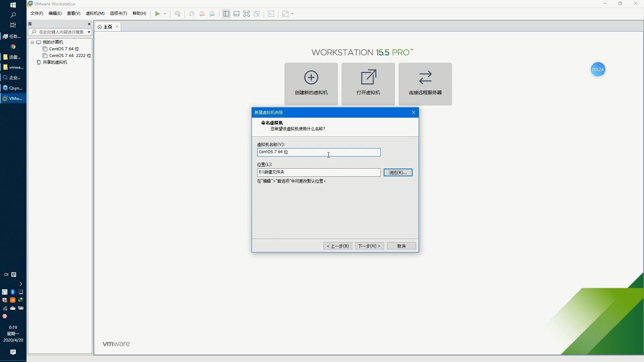Open the 文件(F) menu
Screen dimensions: 644x362
(37, 13)
